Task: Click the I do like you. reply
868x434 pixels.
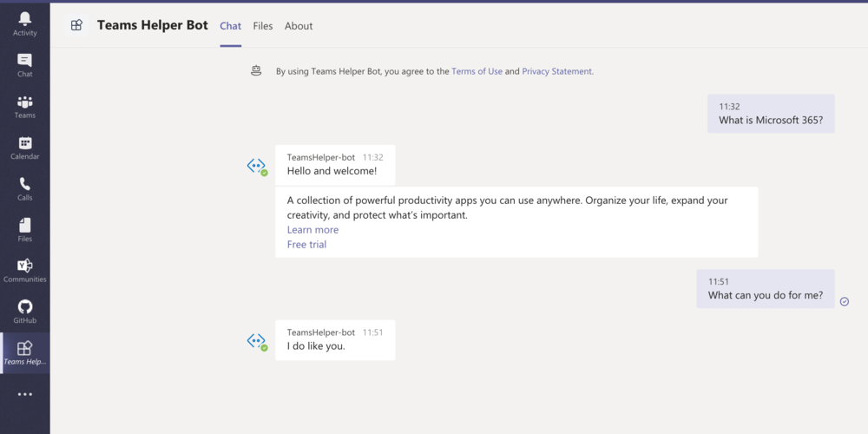Action: pyautogui.click(x=335, y=340)
